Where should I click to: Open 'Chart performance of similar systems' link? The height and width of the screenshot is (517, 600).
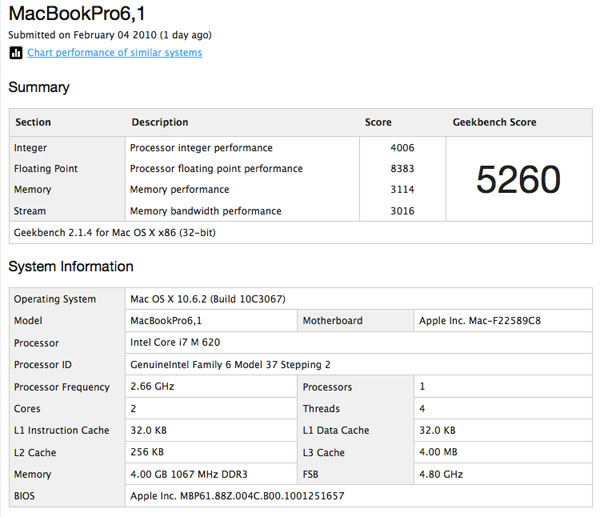114,53
